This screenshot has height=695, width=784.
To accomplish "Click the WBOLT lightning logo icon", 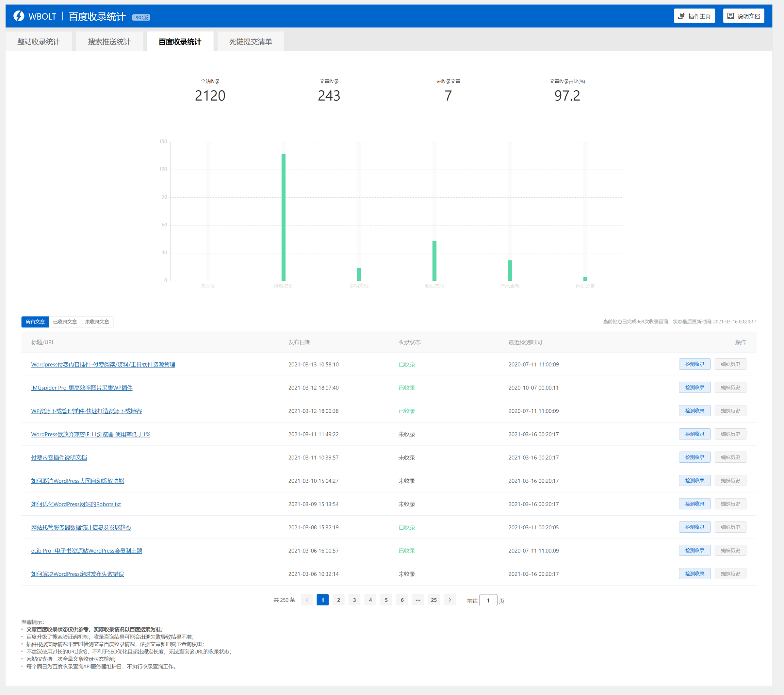I will [19, 16].
